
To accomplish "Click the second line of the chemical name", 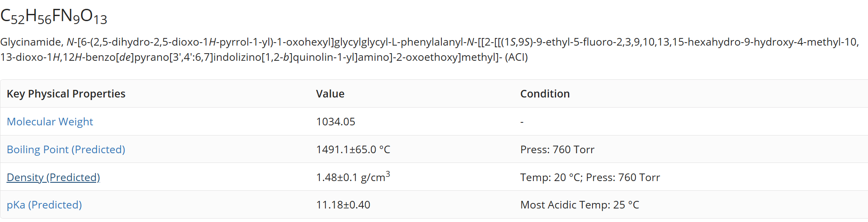I will (x=264, y=57).
